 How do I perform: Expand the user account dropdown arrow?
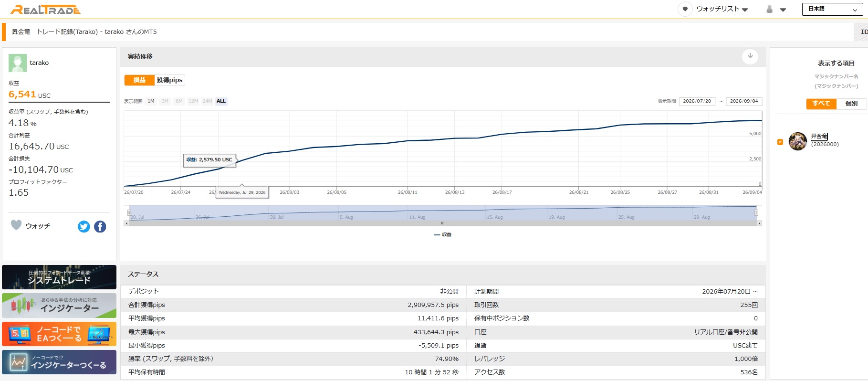pyautogui.click(x=783, y=10)
